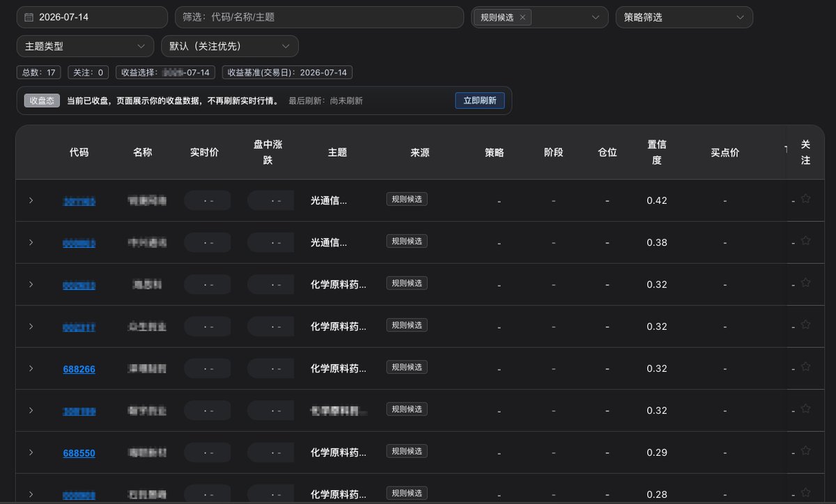The width and height of the screenshot is (836, 504).
Task: Click 光通信... theme in the 0.38 row
Action: [x=329, y=242]
